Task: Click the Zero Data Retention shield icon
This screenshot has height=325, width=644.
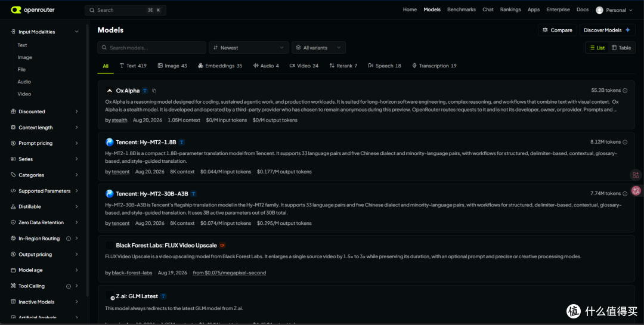Action: point(13,222)
